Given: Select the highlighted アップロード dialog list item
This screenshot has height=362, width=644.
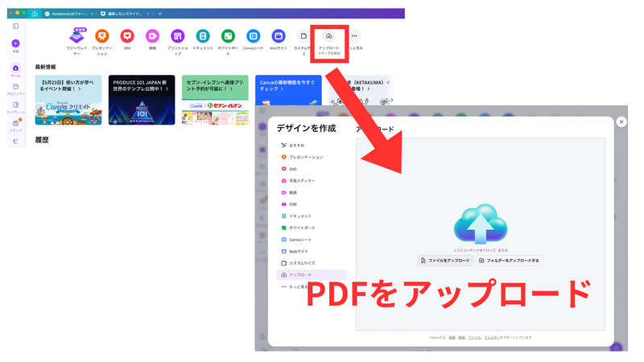Looking at the screenshot, I should (x=312, y=275).
